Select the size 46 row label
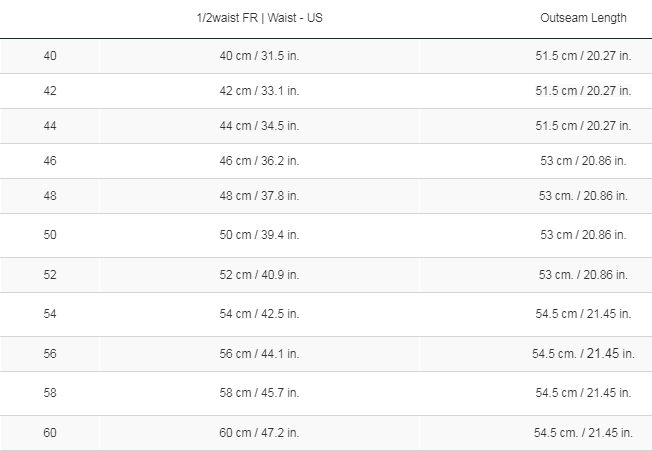 click(x=50, y=160)
